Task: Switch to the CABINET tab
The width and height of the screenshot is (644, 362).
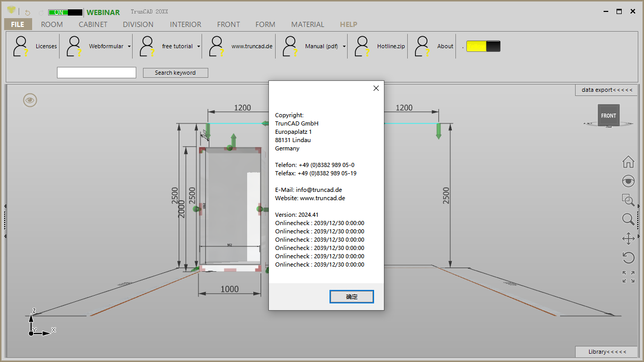Action: (93, 24)
